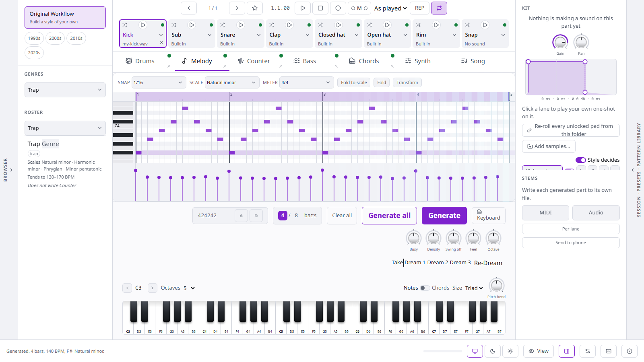The height and width of the screenshot is (362, 644).
Task: Go to previous pattern with left chevron
Action: click(x=189, y=8)
